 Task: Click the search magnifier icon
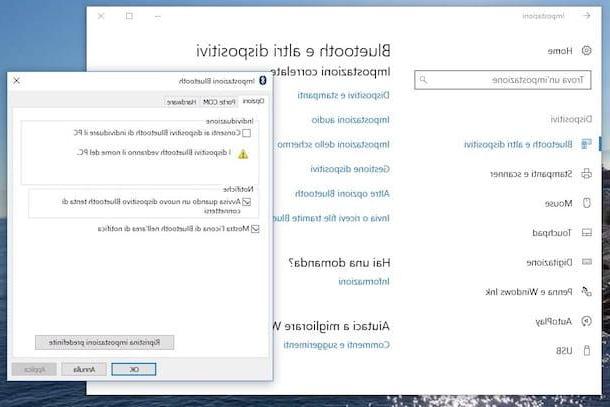423,80
